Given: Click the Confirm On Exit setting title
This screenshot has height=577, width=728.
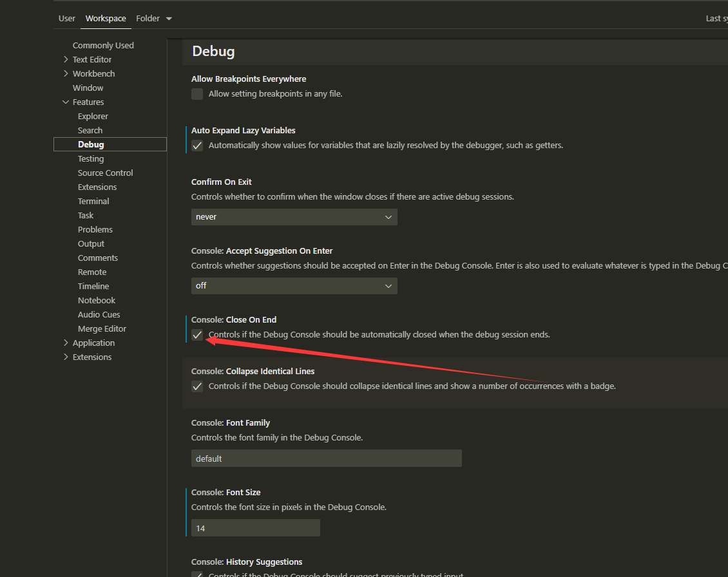Looking at the screenshot, I should tap(222, 182).
